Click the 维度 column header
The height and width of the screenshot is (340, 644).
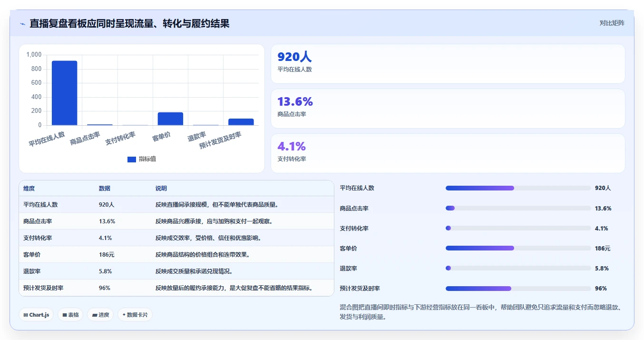pyautogui.click(x=29, y=189)
